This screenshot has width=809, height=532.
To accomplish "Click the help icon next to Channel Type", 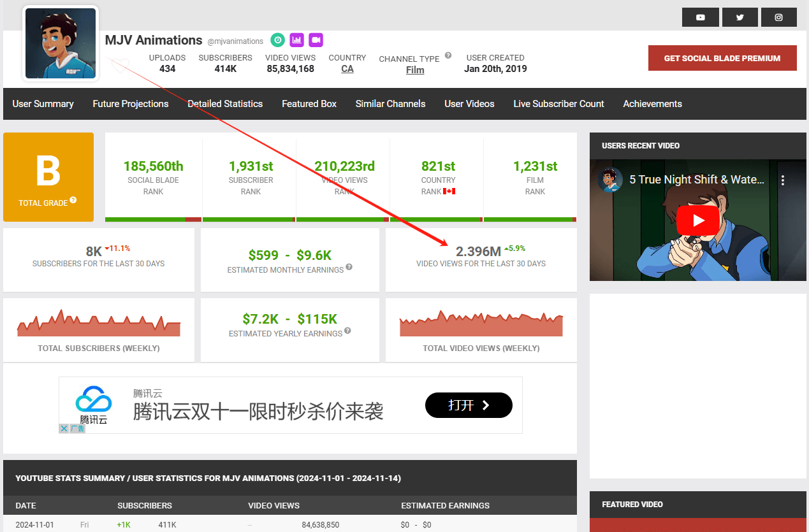I will click(448, 55).
